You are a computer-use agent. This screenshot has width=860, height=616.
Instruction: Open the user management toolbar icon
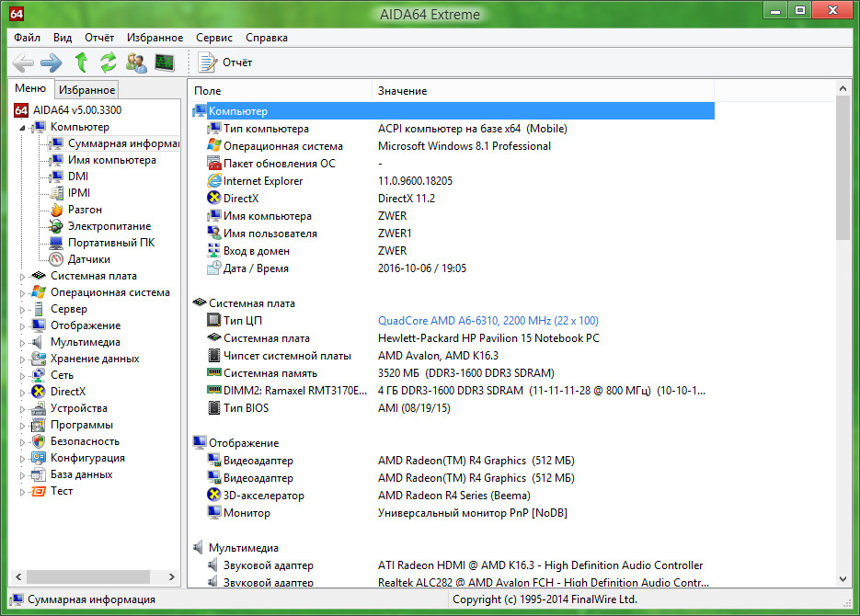tap(136, 63)
